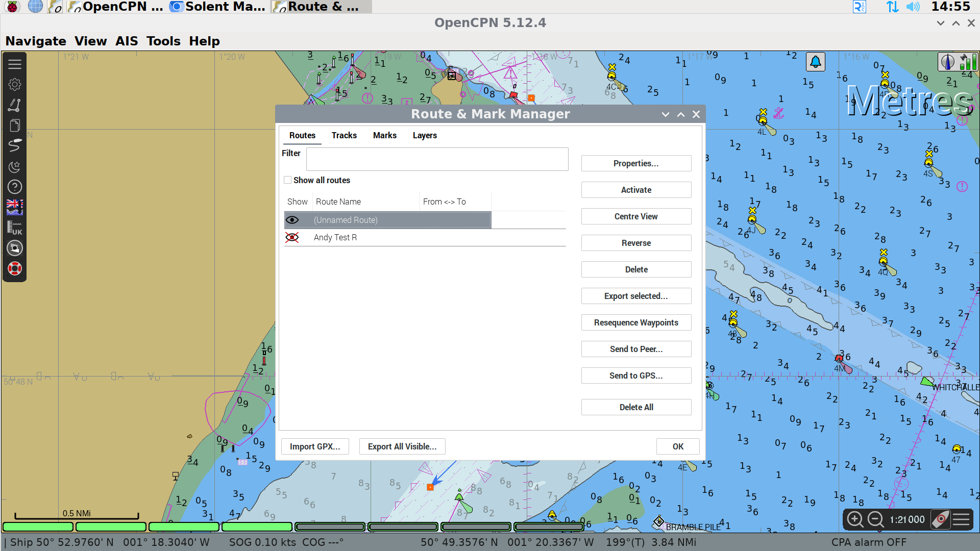This screenshot has width=980, height=551.
Task: Open the Tools menu
Action: [163, 41]
